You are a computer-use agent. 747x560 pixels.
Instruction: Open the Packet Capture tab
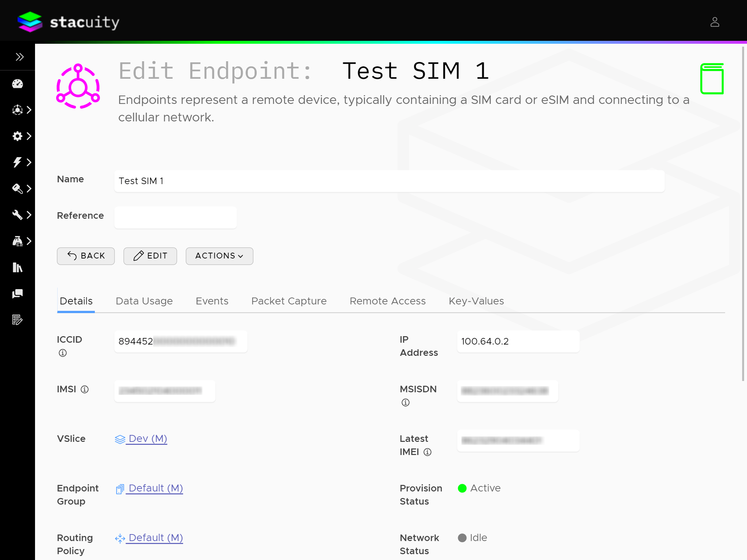[289, 301]
